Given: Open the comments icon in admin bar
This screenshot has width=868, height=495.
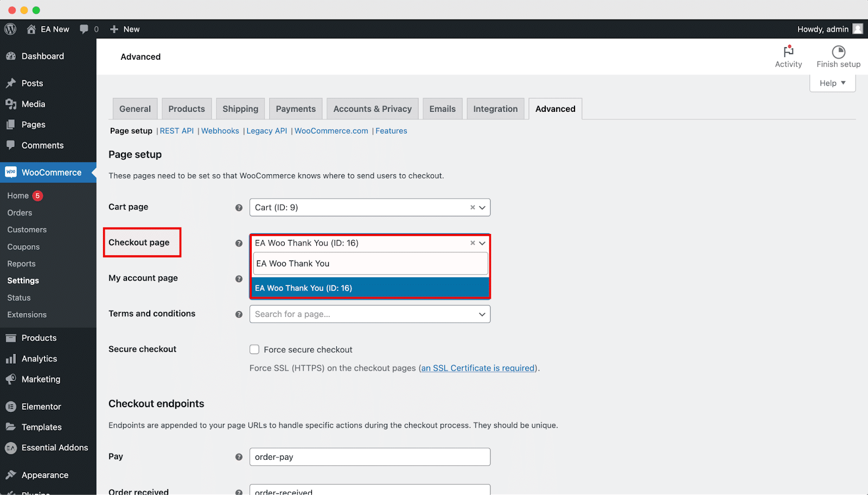Looking at the screenshot, I should (x=85, y=29).
